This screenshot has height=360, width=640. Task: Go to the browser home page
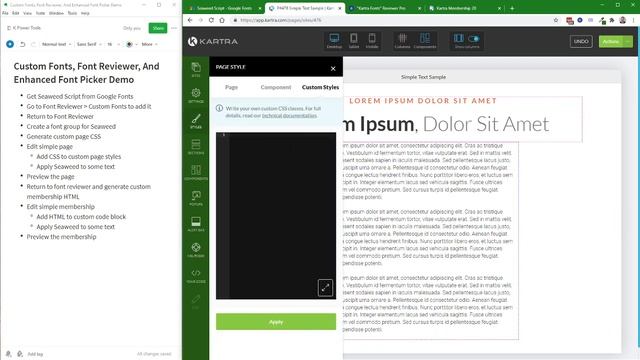(x=222, y=20)
